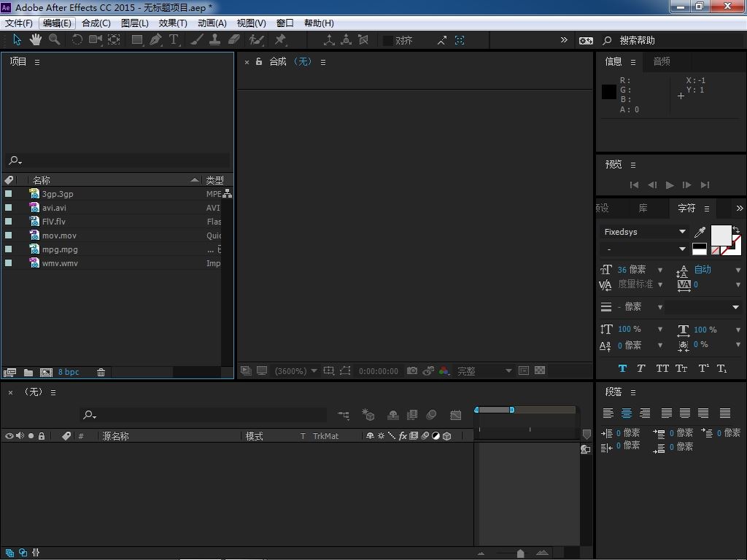Toggle label box of 3gp.3gp
The height and width of the screenshot is (560, 747).
pyautogui.click(x=9, y=194)
